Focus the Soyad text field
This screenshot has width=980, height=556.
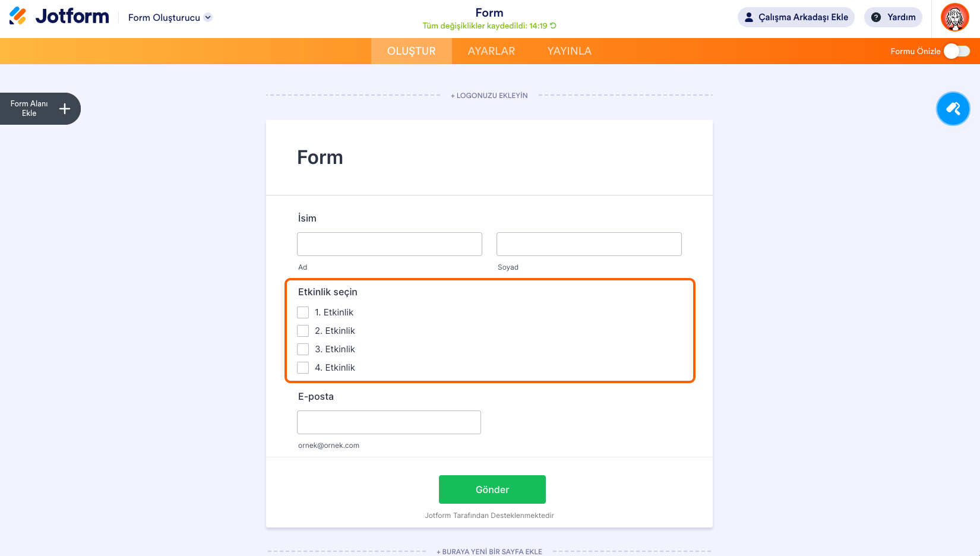coord(589,244)
